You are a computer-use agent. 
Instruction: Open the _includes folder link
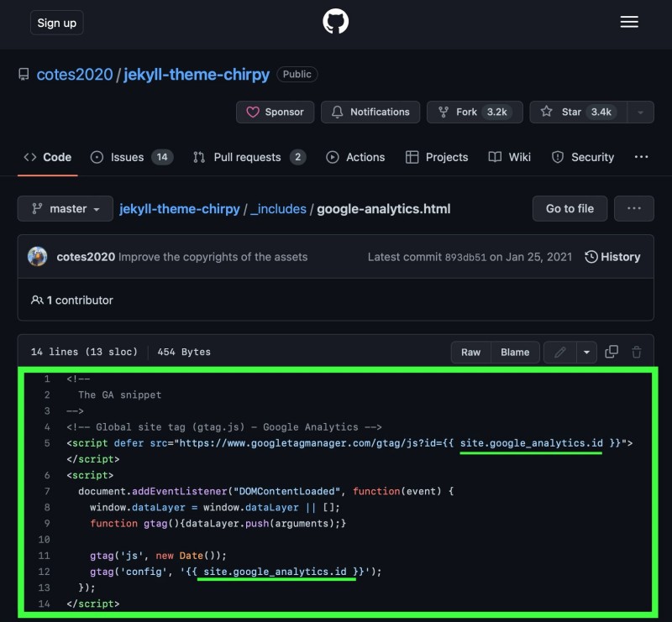[278, 209]
